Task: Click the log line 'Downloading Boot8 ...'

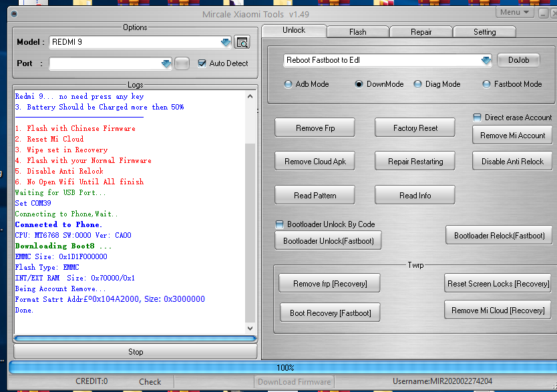Action: click(63, 246)
